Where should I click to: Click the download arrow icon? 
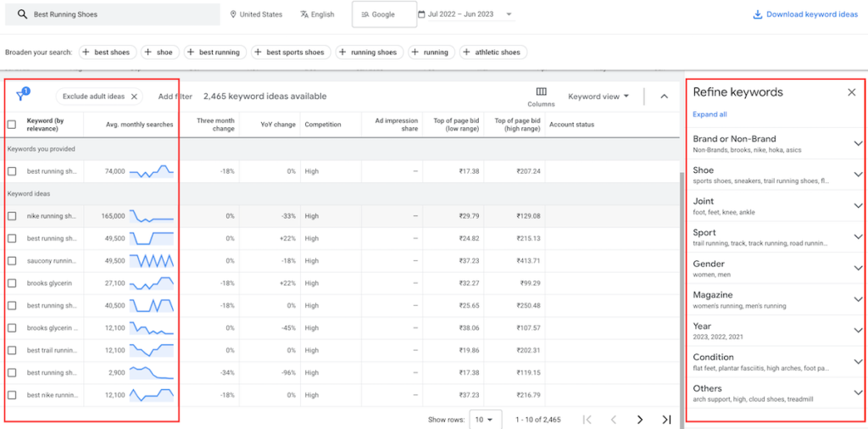pos(757,14)
